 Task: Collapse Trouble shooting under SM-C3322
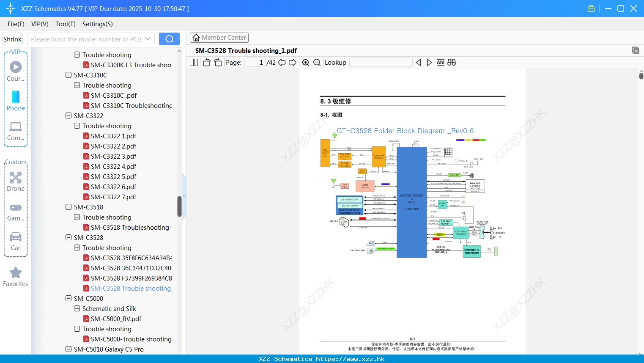pyautogui.click(x=77, y=126)
